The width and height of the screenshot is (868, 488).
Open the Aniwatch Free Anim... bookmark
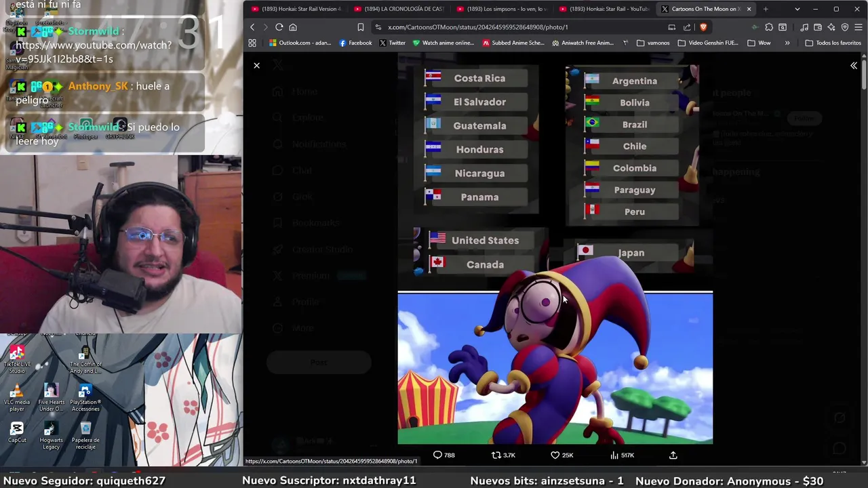coord(583,43)
